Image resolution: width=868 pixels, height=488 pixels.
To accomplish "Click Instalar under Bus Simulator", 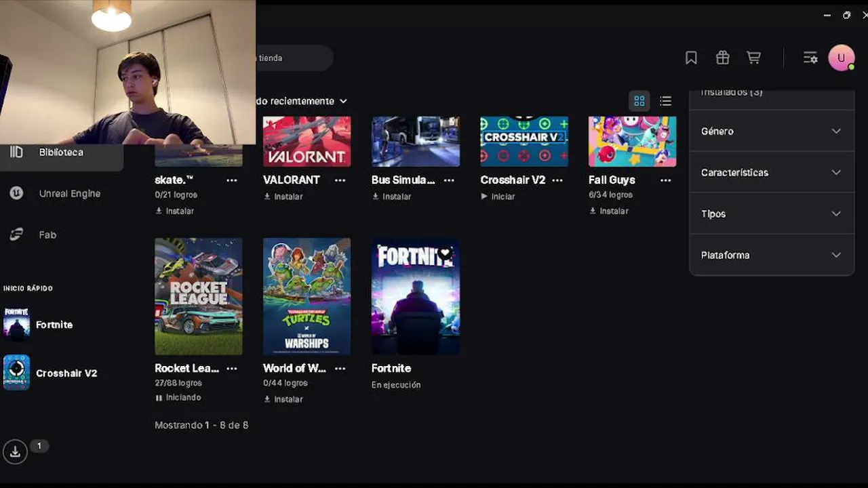I will (392, 197).
